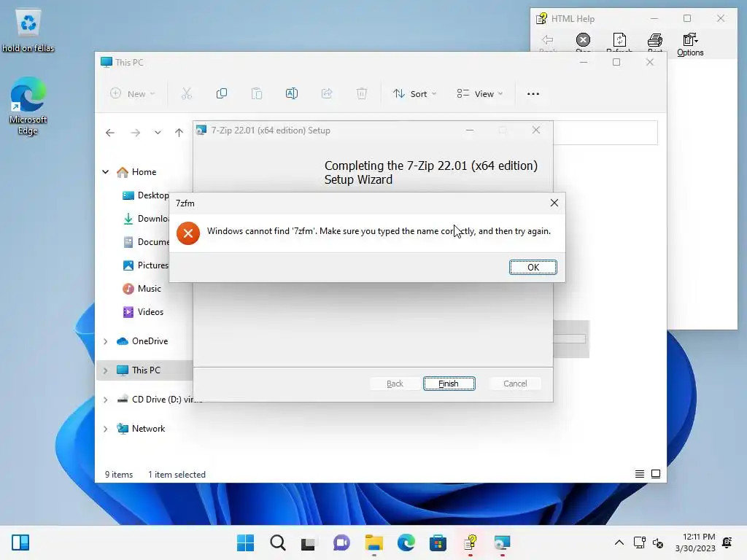This screenshot has height=560, width=747.
Task: Expand the OneDrive tree node
Action: 106,341
